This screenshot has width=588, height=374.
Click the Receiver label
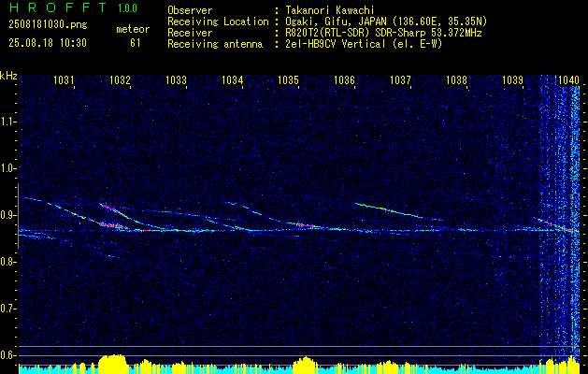[190, 33]
